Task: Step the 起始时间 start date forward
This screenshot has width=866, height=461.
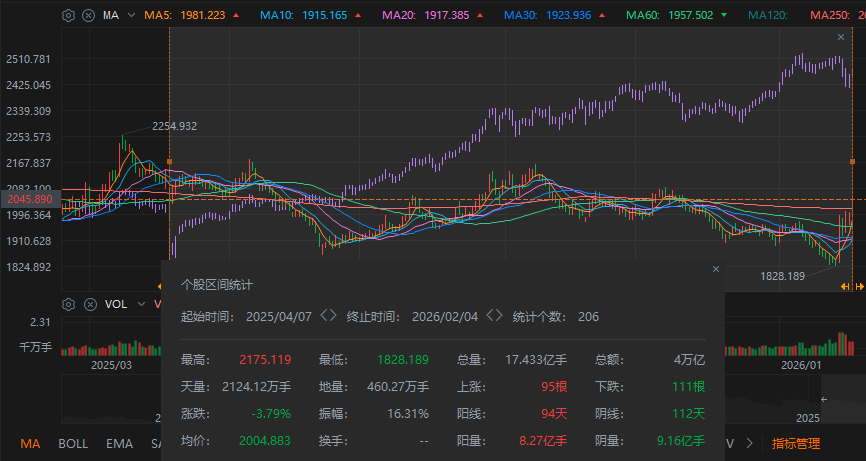Action: (334, 316)
